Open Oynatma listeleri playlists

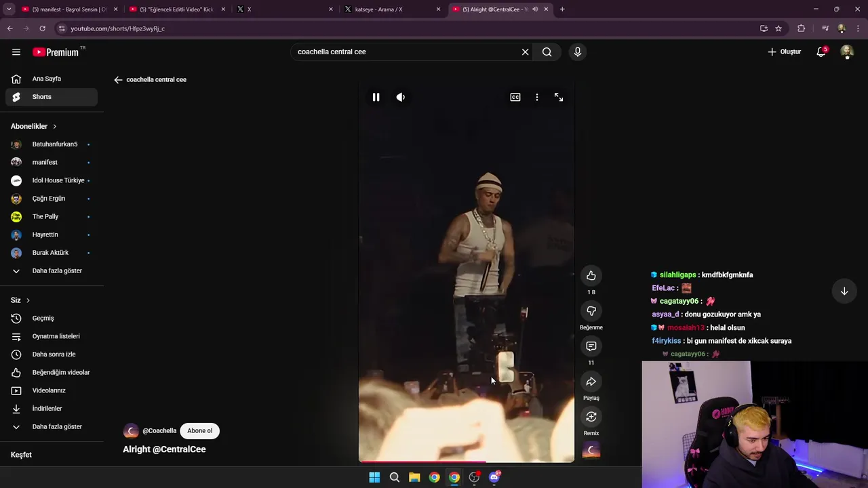pyautogui.click(x=52, y=336)
